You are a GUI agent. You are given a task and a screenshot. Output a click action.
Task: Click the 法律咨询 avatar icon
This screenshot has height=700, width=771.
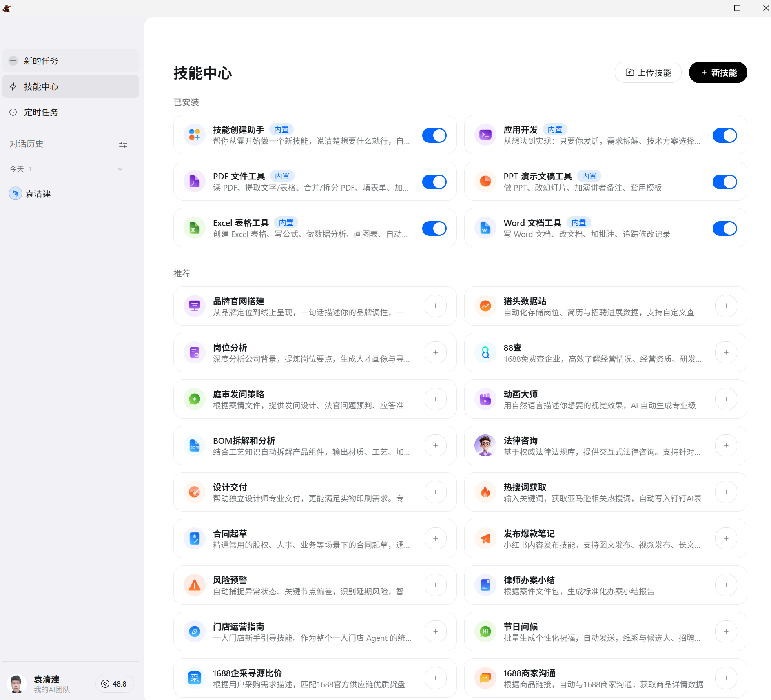point(485,445)
